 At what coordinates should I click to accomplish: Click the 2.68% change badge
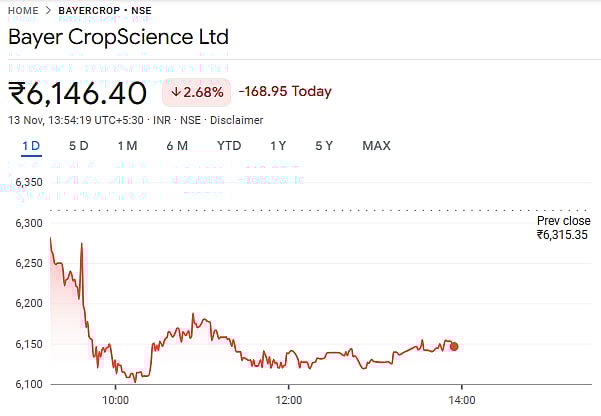click(x=197, y=92)
